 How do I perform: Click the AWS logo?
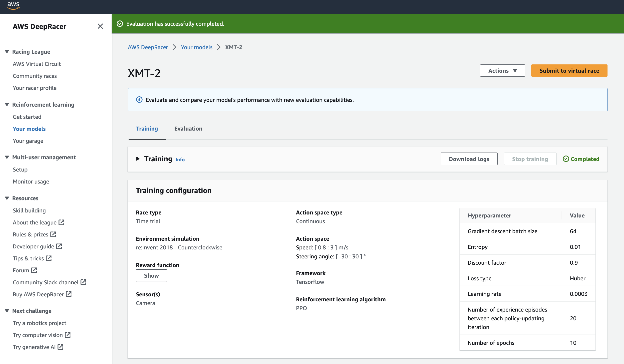(x=13, y=5)
